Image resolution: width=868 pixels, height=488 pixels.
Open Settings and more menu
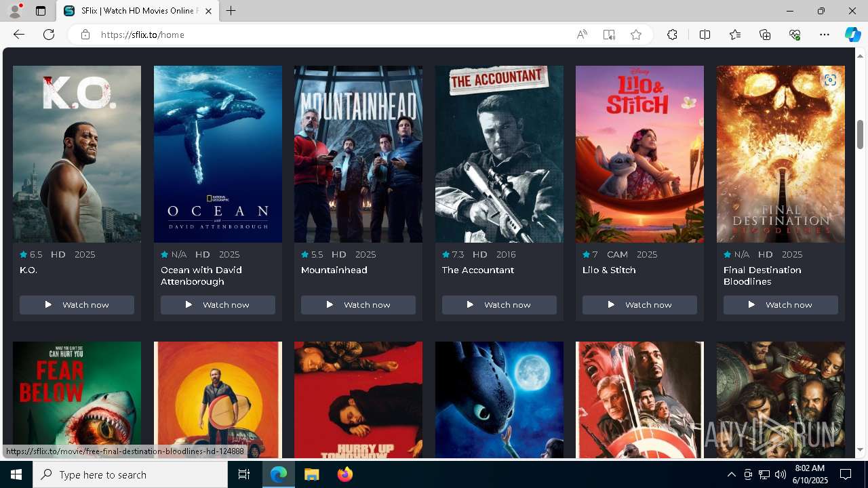tap(825, 35)
